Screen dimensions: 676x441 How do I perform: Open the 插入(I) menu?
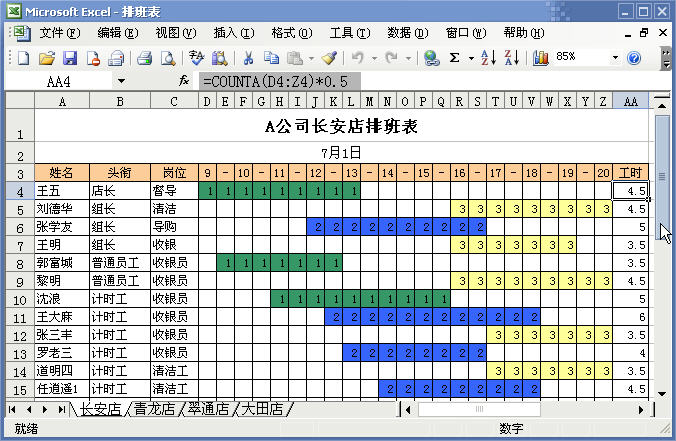234,33
